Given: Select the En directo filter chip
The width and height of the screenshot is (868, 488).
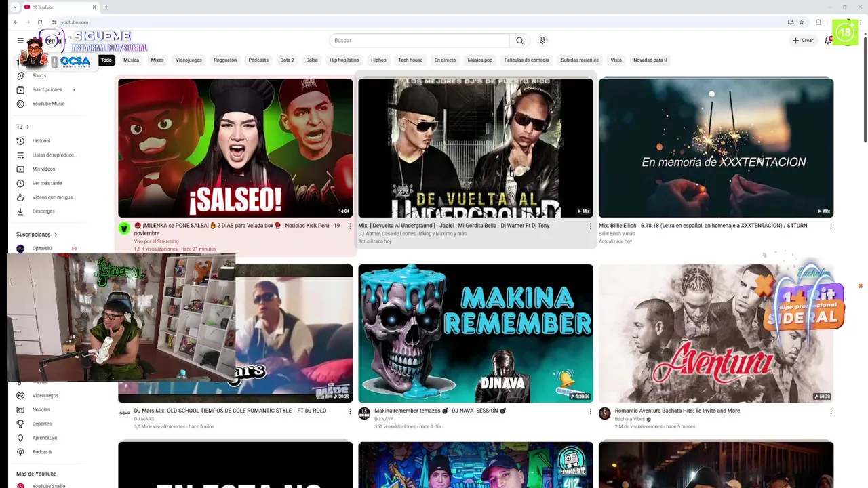Looking at the screenshot, I should (445, 60).
